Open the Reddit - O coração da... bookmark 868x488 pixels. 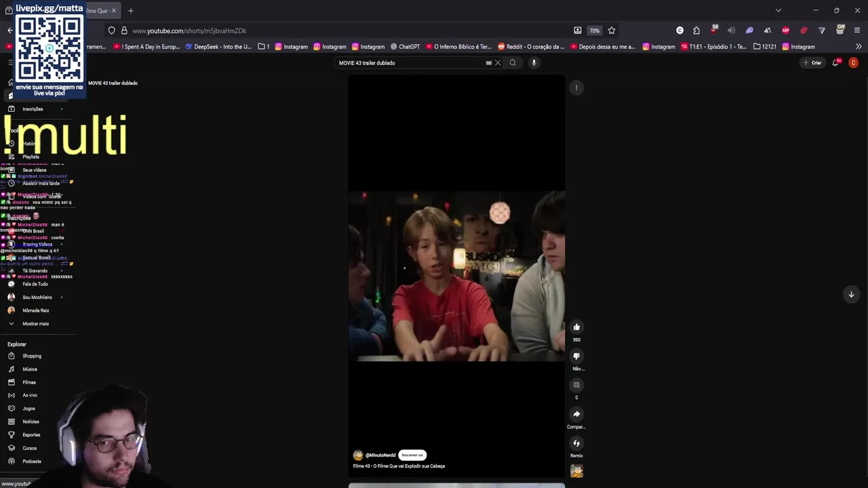tap(531, 47)
